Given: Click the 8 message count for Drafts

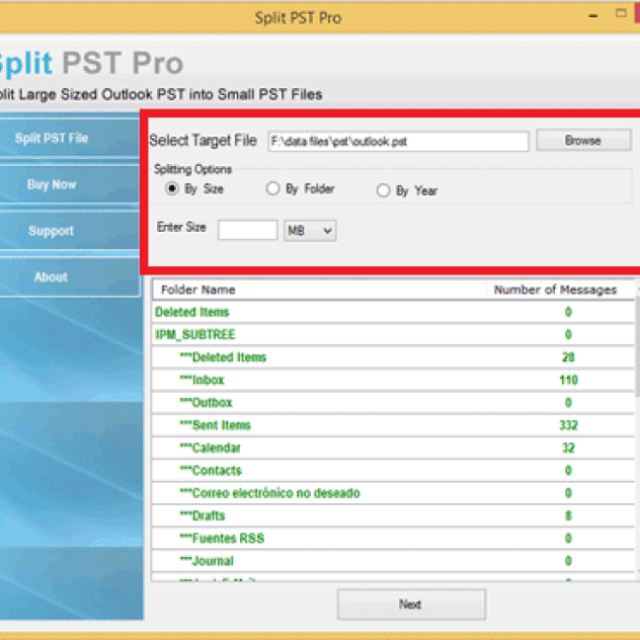Looking at the screenshot, I should (x=568, y=516).
